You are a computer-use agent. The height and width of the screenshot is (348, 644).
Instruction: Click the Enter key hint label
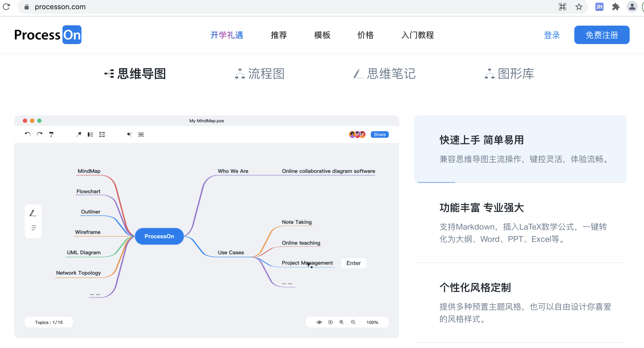(x=354, y=263)
